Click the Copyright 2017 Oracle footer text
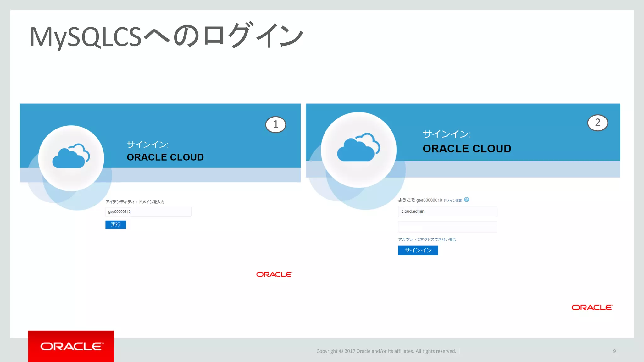 386,351
